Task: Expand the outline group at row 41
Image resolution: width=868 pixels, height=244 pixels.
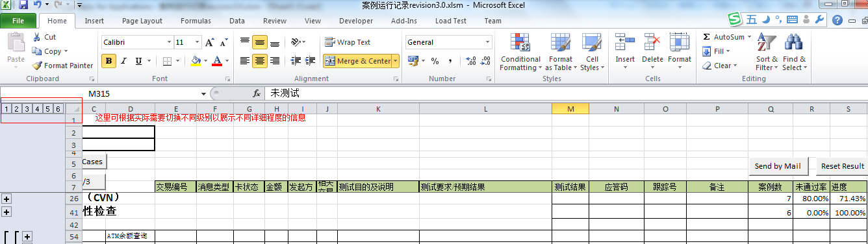Action: [7, 212]
